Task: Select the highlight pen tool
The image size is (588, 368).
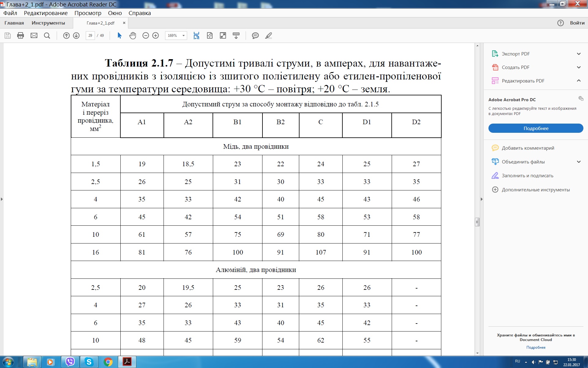Action: click(269, 36)
